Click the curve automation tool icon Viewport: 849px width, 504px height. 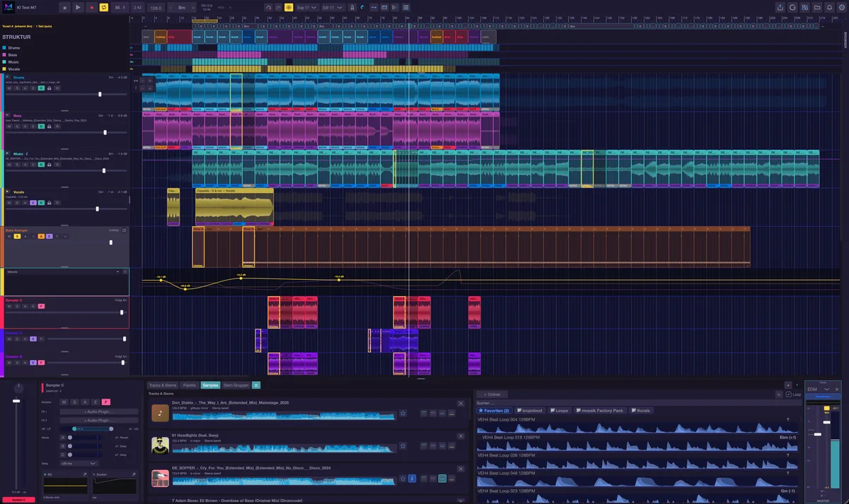point(268,7)
